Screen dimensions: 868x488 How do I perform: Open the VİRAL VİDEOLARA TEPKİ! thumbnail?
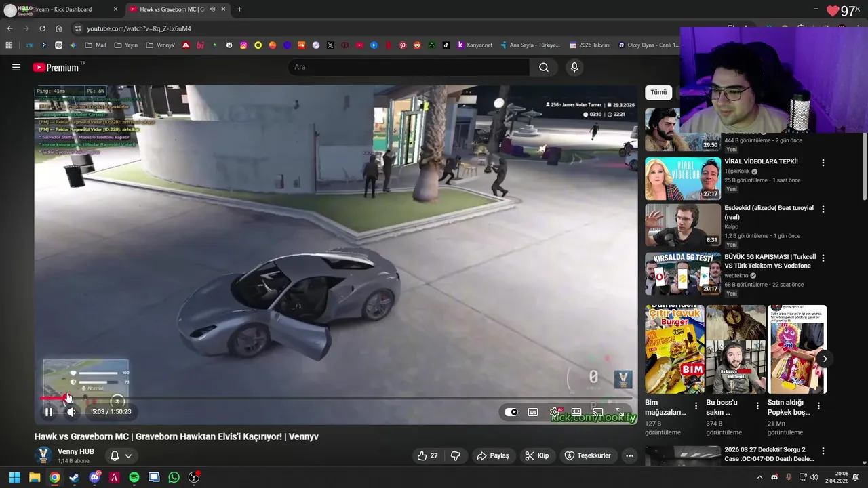click(x=682, y=178)
